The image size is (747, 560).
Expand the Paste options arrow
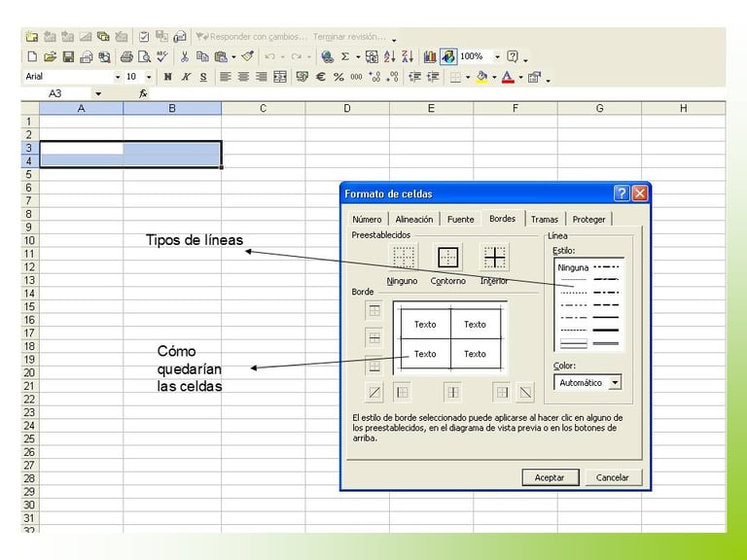pyautogui.click(x=233, y=56)
